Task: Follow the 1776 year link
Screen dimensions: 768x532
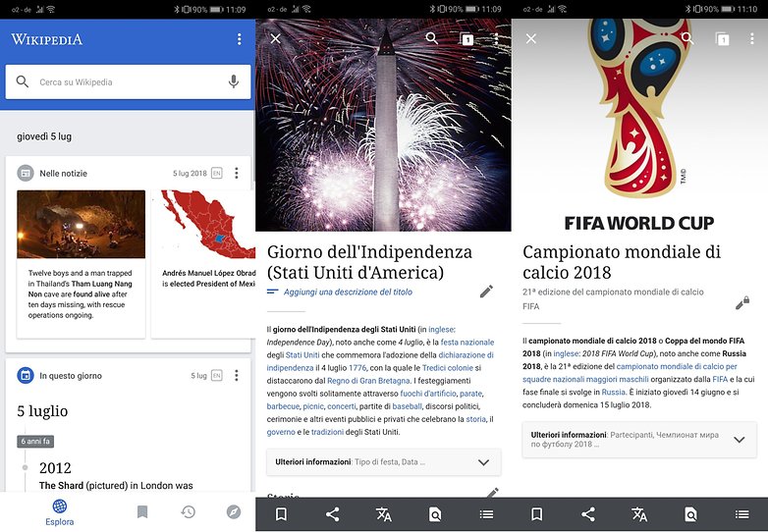Action: coord(357,367)
